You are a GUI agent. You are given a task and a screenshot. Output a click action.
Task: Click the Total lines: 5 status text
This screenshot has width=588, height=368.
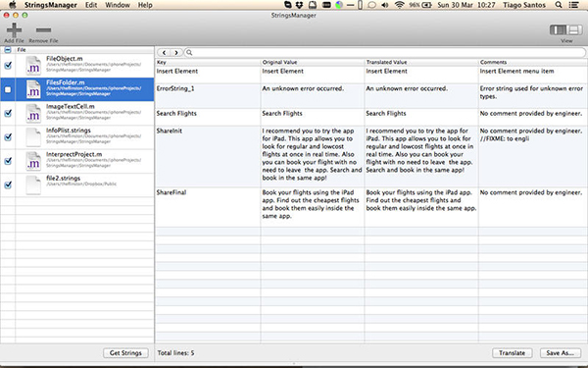tap(175, 353)
